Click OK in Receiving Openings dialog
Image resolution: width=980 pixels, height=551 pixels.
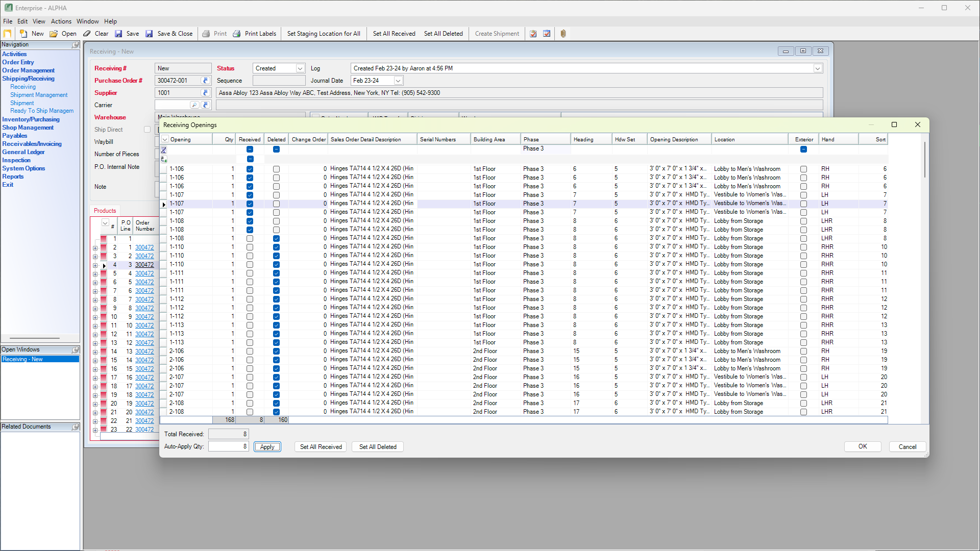point(862,446)
